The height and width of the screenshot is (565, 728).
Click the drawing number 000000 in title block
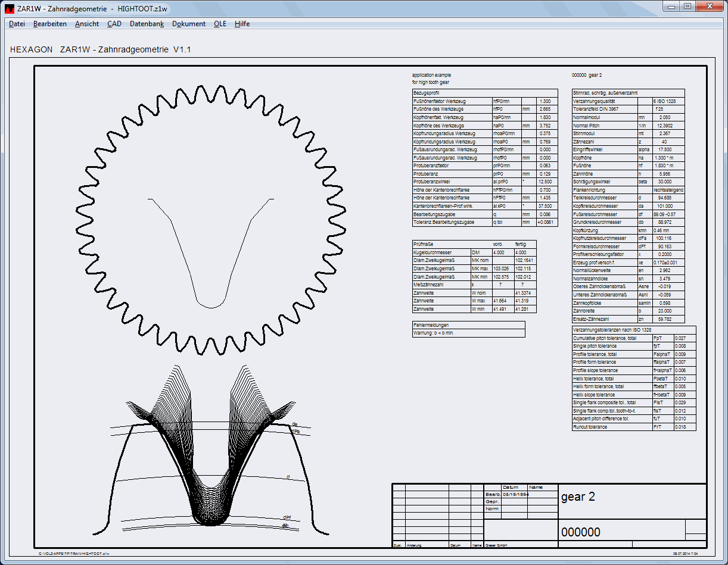pos(580,532)
